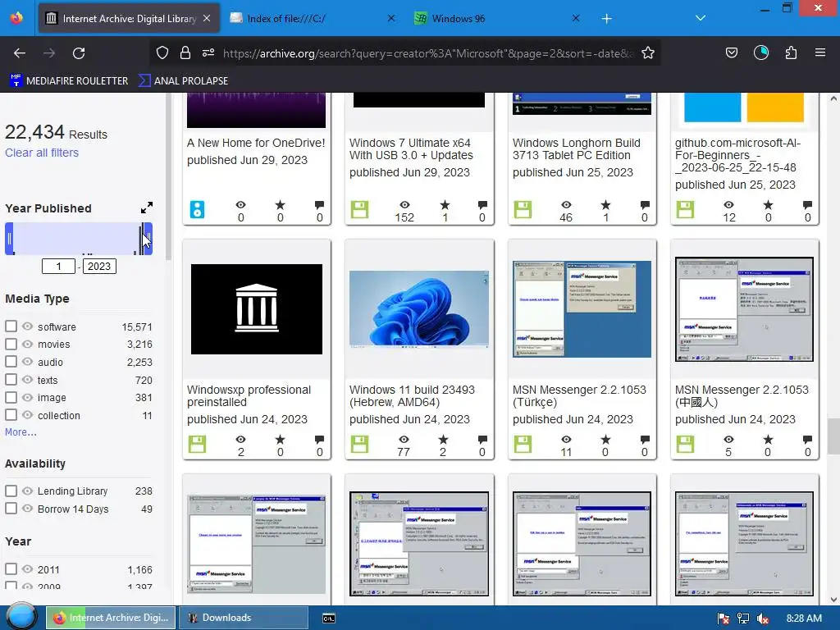Click Clear all filters link

tap(42, 153)
